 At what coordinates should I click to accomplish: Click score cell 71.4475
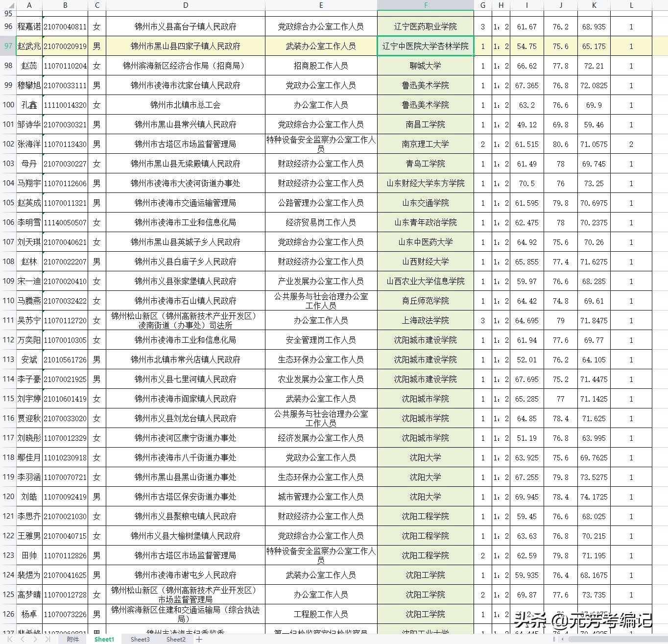pyautogui.click(x=594, y=379)
